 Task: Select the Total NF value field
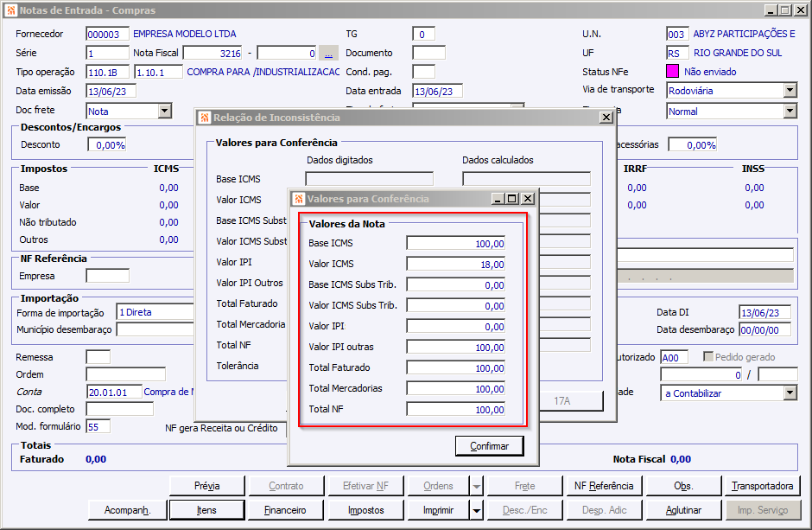tap(456, 410)
